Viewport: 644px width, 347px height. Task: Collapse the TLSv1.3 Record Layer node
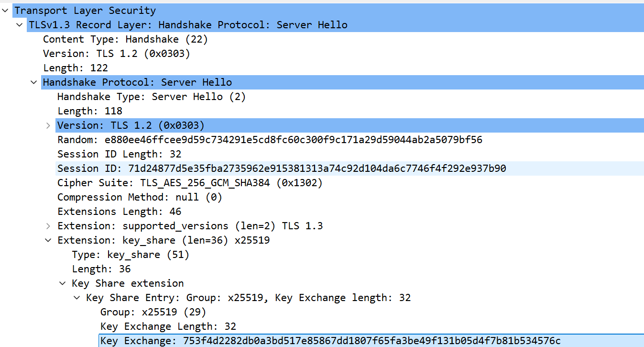(19, 25)
